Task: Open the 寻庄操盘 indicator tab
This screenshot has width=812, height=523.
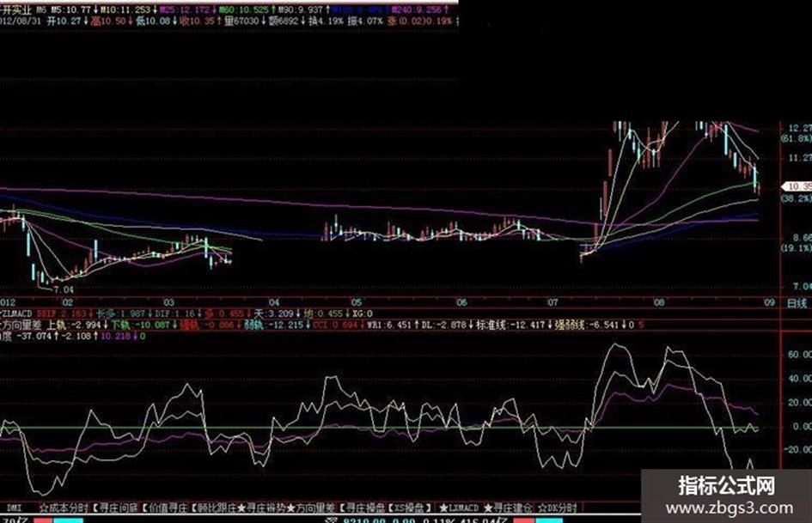Action: (364, 508)
